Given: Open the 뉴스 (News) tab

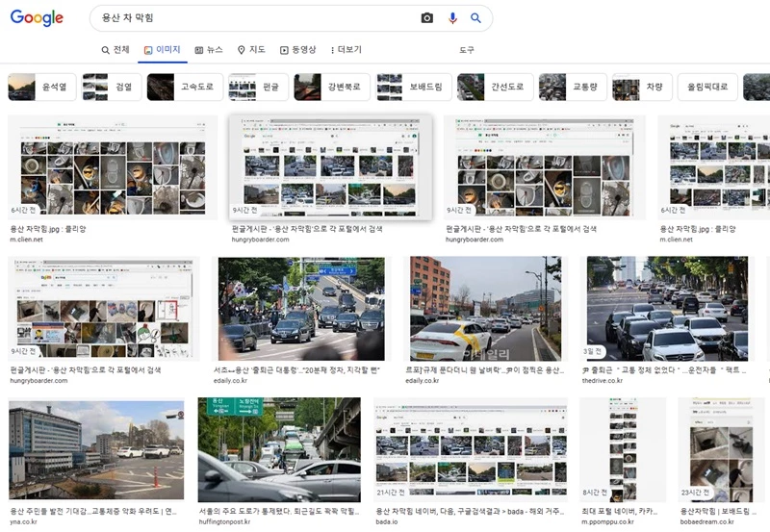Looking at the screenshot, I should pyautogui.click(x=209, y=50).
